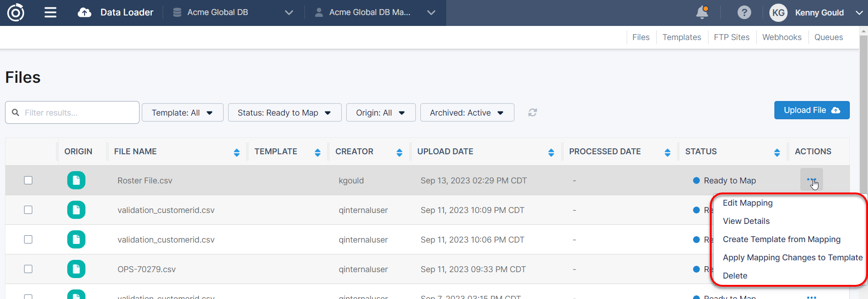
Task: Click the OPS-70279.csv origin file icon
Action: click(76, 269)
